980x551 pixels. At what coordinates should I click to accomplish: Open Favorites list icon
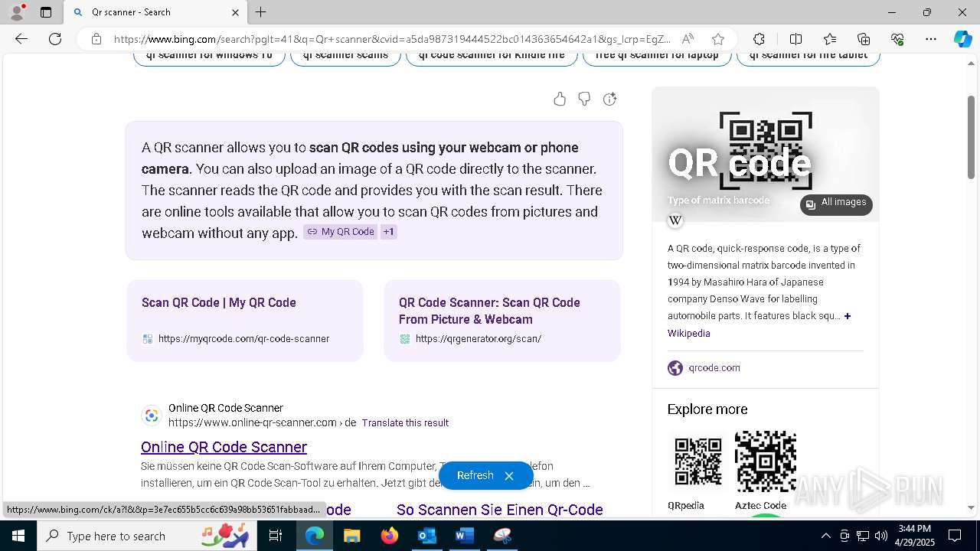[830, 39]
